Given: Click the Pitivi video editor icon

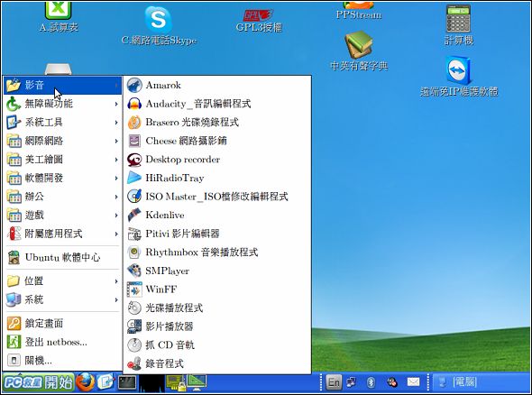Looking at the screenshot, I should [x=134, y=234].
